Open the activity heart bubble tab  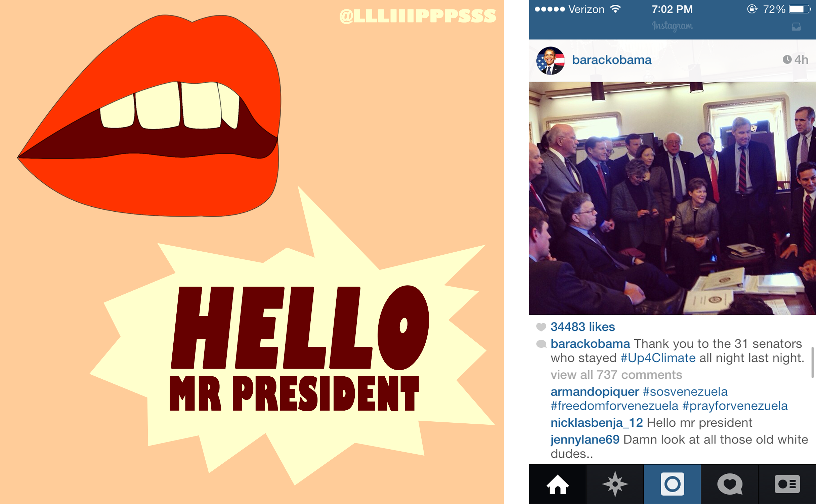(730, 484)
